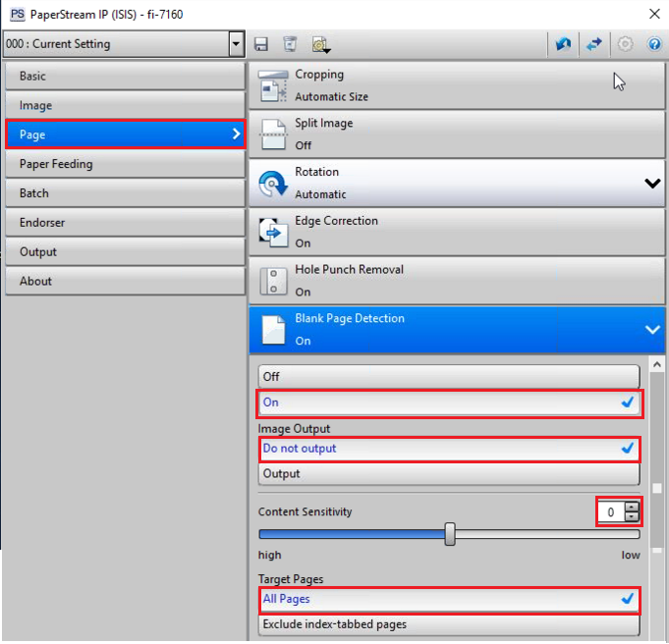Image resolution: width=669 pixels, height=644 pixels.
Task: Click the Split Image icon
Action: (273, 134)
